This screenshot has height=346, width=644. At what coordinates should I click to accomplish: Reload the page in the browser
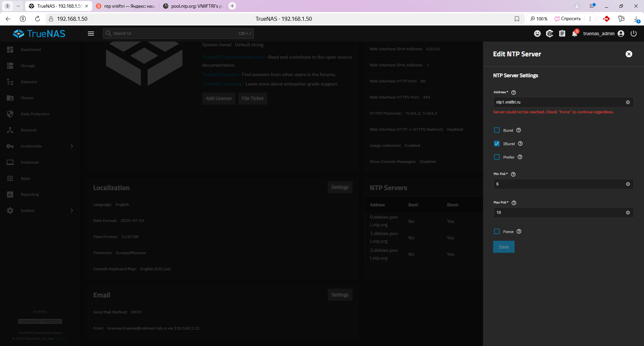[x=38, y=19]
